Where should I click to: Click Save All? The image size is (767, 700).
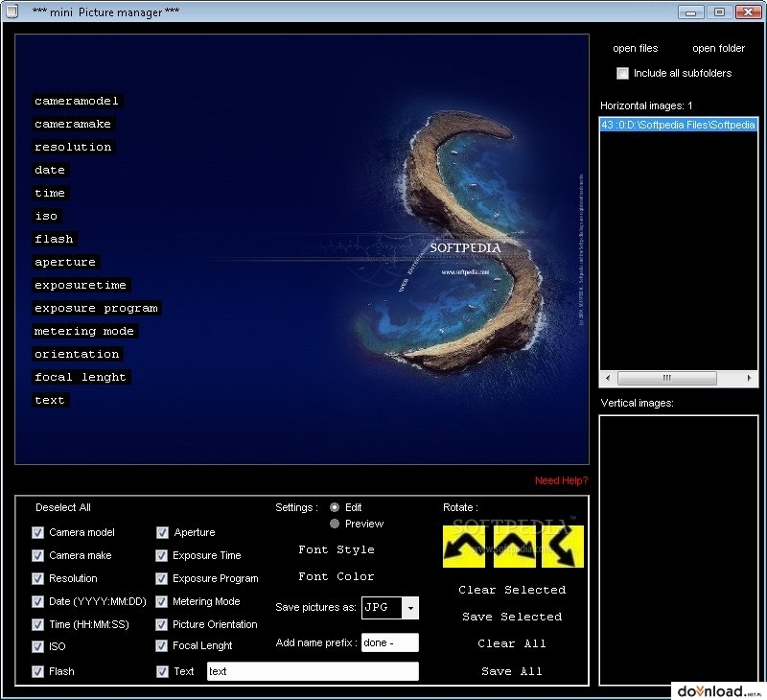coord(512,671)
